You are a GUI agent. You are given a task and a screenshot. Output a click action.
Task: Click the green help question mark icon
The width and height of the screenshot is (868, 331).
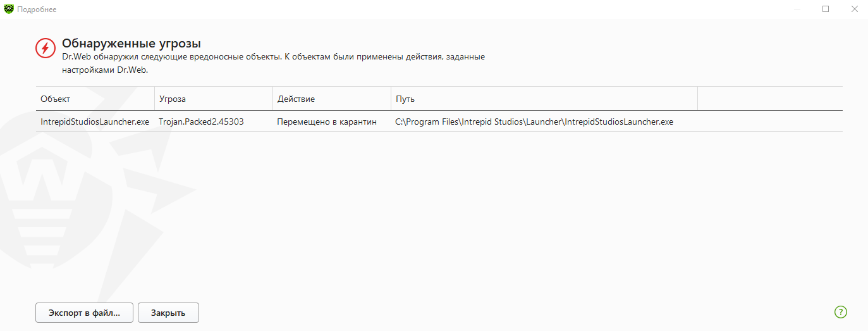[840, 311]
